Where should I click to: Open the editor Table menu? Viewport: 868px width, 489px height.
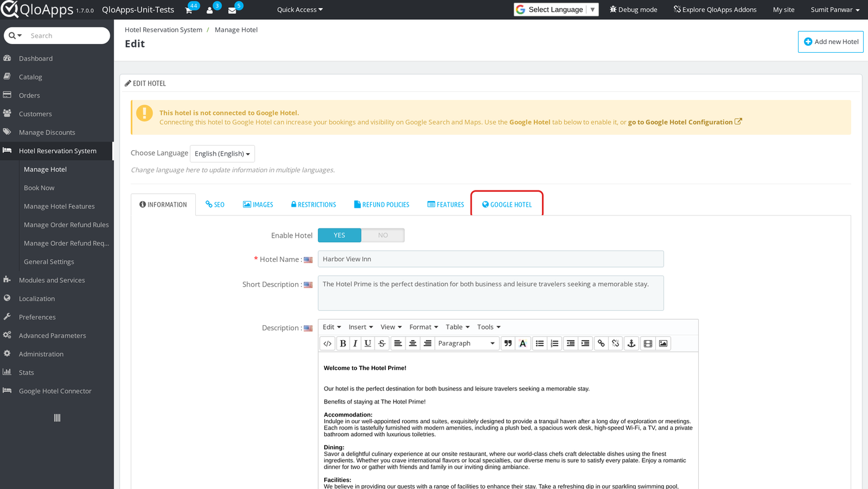pyautogui.click(x=458, y=327)
